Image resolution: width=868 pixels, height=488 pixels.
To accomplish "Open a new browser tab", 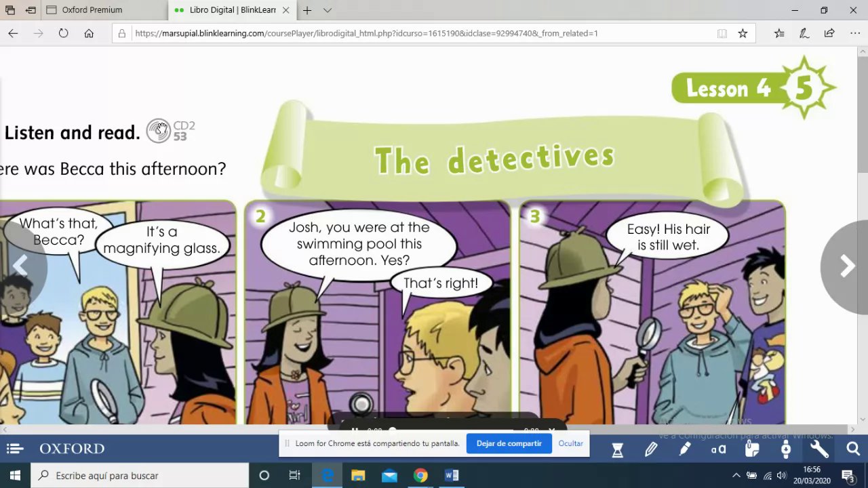I will pos(307,10).
